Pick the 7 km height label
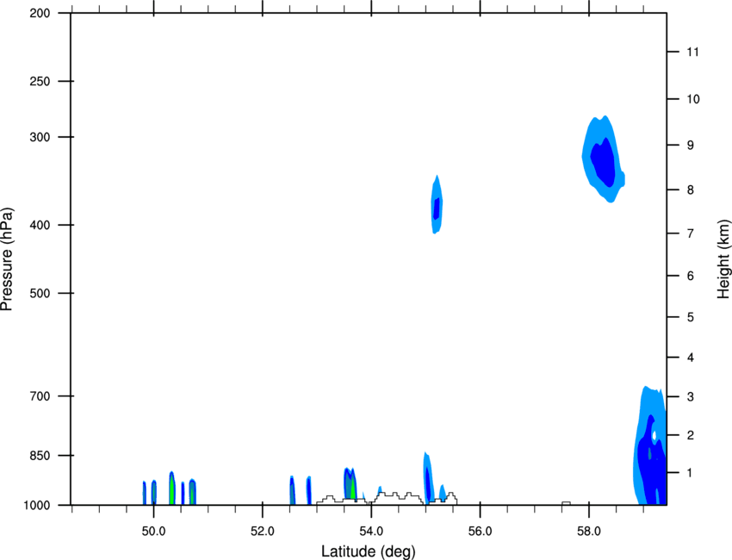 (691, 233)
